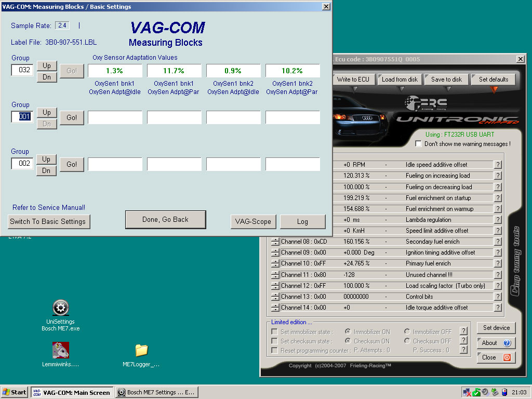532x399 pixels.
Task: Open the Lemmiwinks desktop shortcut
Action: [61, 350]
